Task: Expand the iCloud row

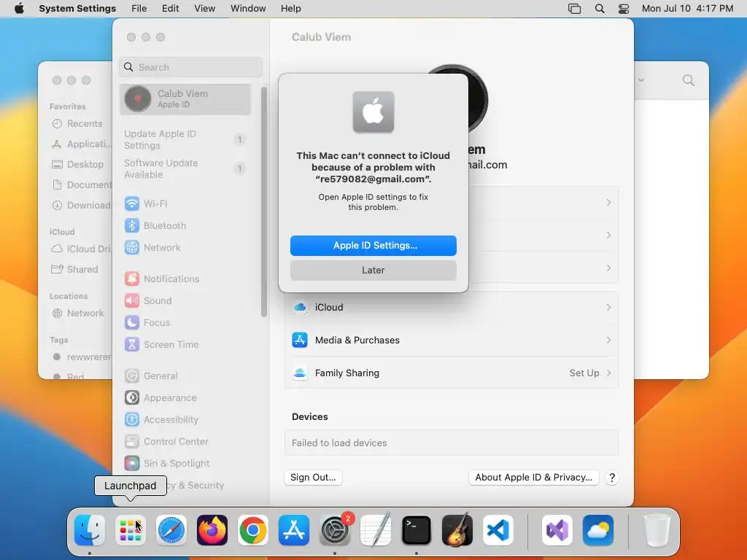Action: [452, 307]
